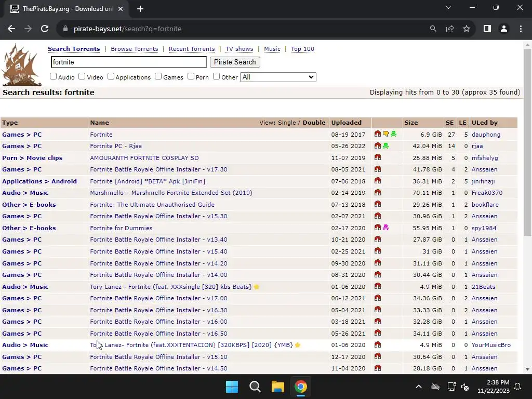Open Windows taskbar search
The image size is (532, 399).
(255, 387)
